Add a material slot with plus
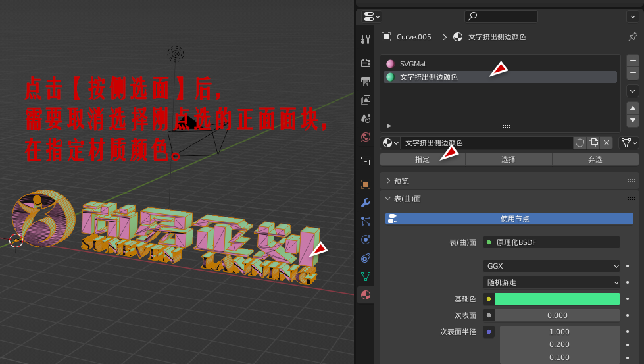Screen dimensions: 644x364 tap(633, 60)
